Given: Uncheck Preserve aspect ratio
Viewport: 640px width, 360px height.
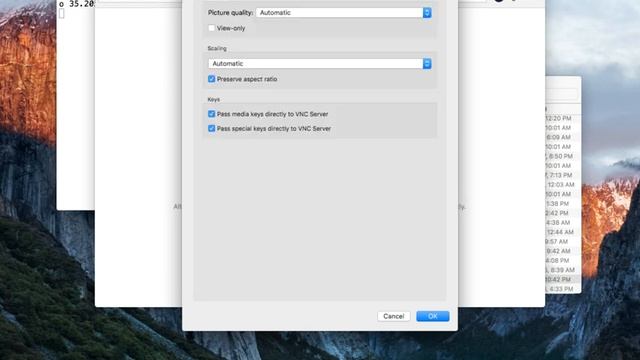Looking at the screenshot, I should pos(211,79).
